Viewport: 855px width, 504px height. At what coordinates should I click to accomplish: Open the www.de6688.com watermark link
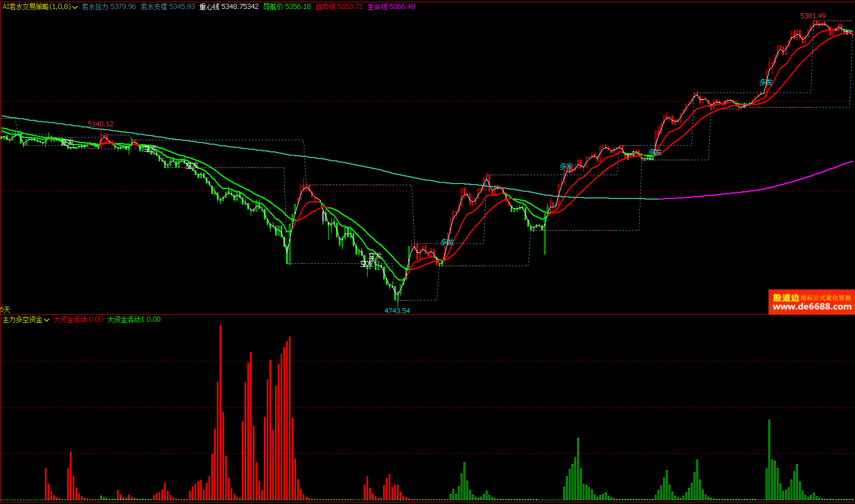[812, 307]
